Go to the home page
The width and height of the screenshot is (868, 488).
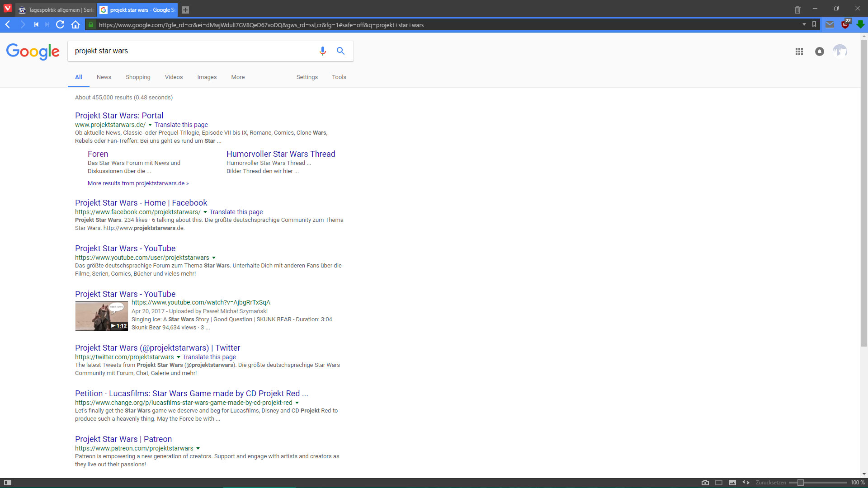75,24
